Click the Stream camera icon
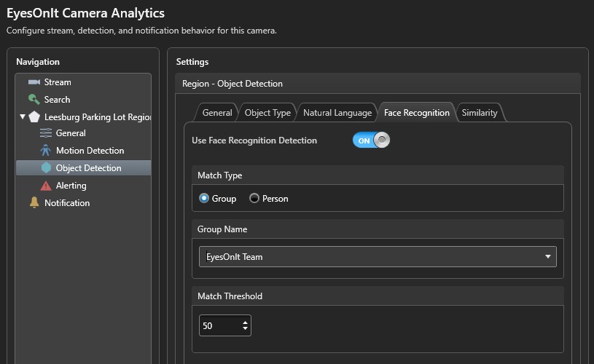This screenshot has height=364, width=594. (x=34, y=82)
